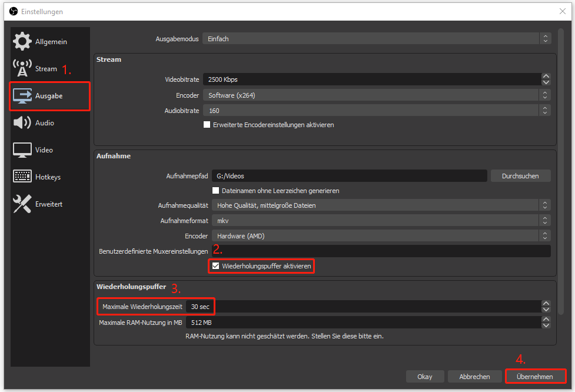Screen dimensions: 575x392
Task: Switch to the Ausgabe settings page
Action: point(50,96)
